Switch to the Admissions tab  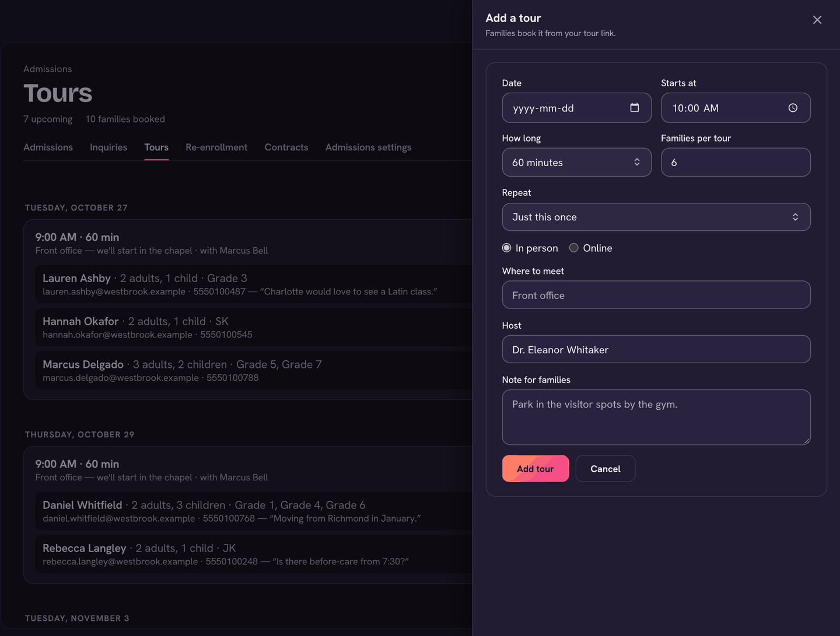pyautogui.click(x=48, y=147)
